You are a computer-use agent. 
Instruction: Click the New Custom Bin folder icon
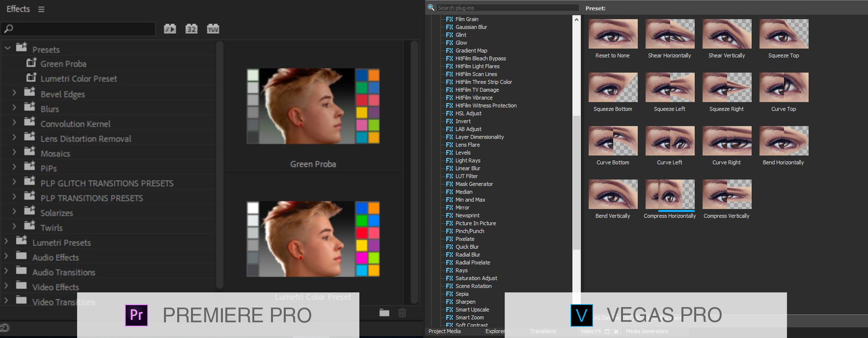click(384, 312)
